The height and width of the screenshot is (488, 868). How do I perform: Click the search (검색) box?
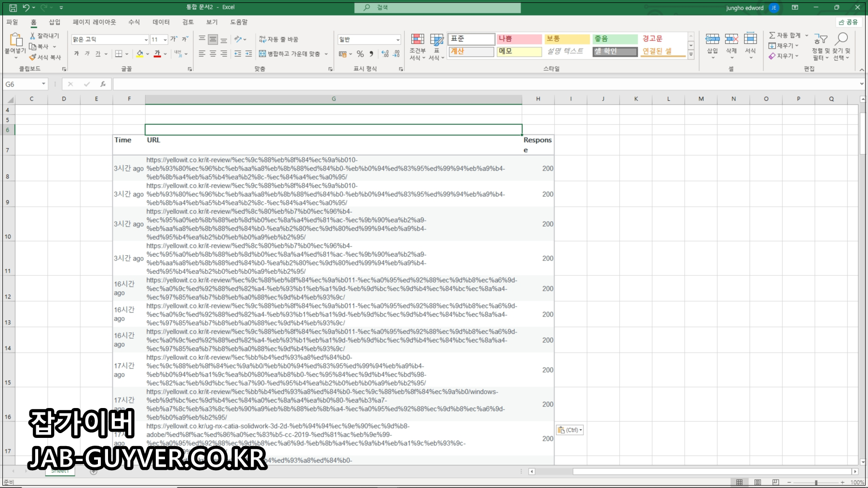(437, 8)
